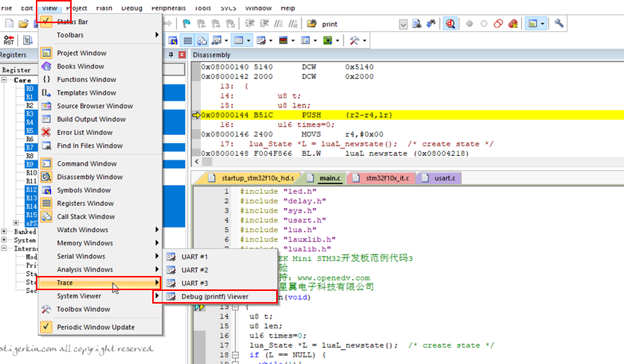This screenshot has height=364, width=624.
Task: Click the RST reset CPU icon
Action: point(8,40)
